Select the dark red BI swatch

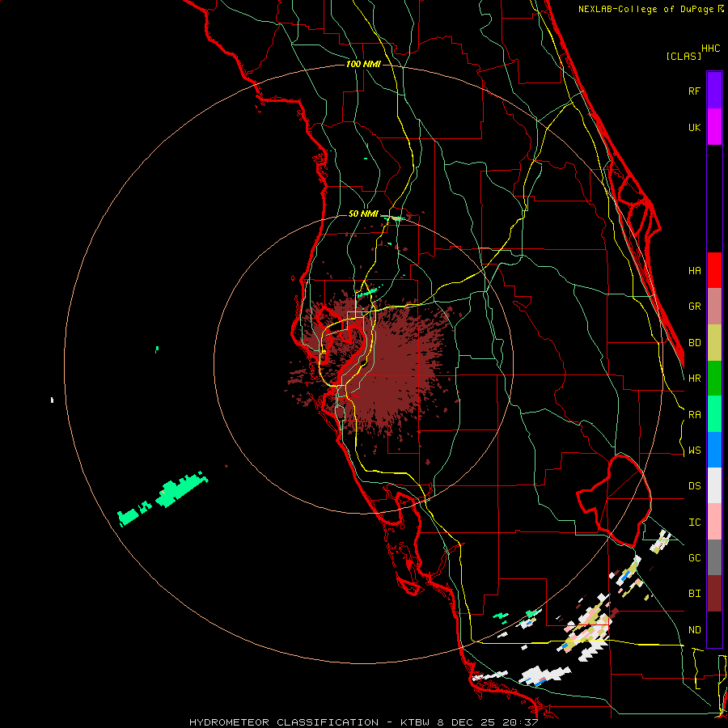pyautogui.click(x=714, y=594)
